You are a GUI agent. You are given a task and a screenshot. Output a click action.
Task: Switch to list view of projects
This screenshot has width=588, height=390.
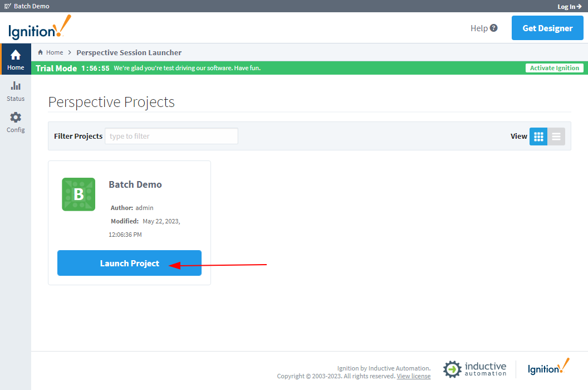coord(556,136)
